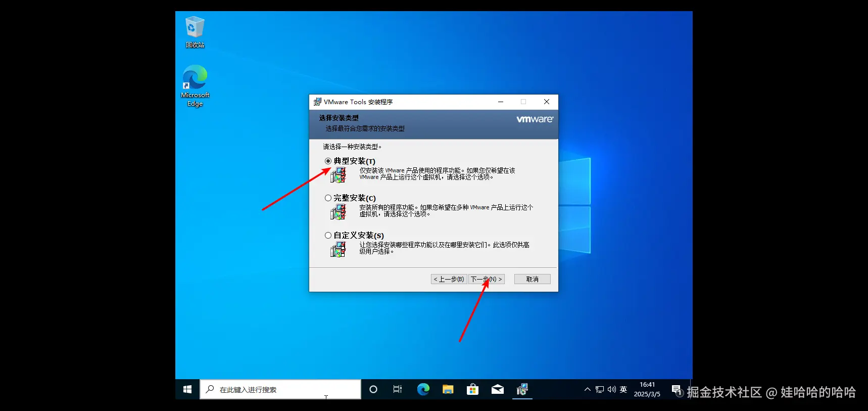Click the 上一步(B) back button
Image resolution: width=868 pixels, height=411 pixels.
[x=449, y=279]
